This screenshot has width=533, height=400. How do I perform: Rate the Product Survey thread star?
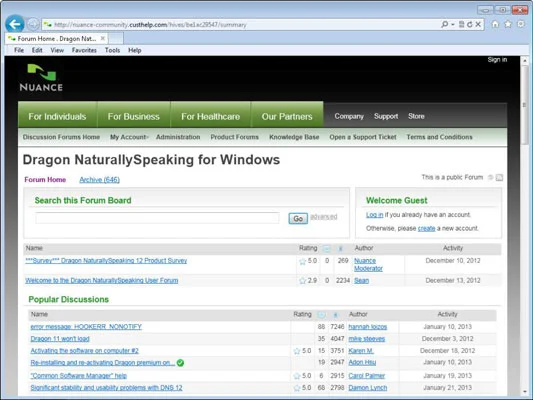click(x=303, y=261)
